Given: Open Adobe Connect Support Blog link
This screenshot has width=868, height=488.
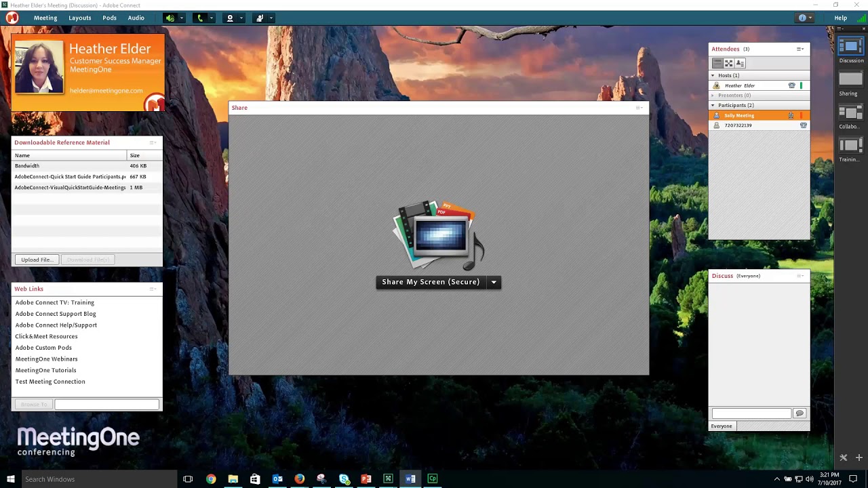Looking at the screenshot, I should [x=56, y=314].
